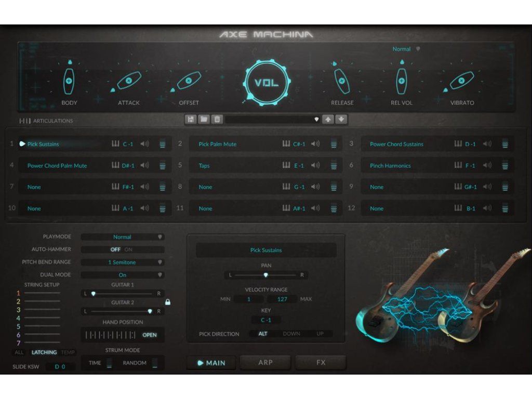Open the Playmode Normal dropdown
The width and height of the screenshot is (532, 399).
pyautogui.click(x=122, y=237)
